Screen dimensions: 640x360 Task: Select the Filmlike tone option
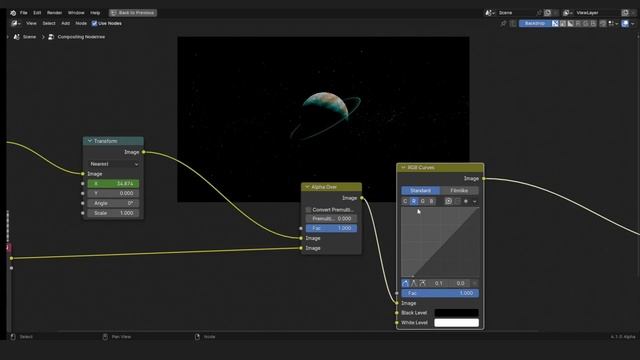point(459,191)
